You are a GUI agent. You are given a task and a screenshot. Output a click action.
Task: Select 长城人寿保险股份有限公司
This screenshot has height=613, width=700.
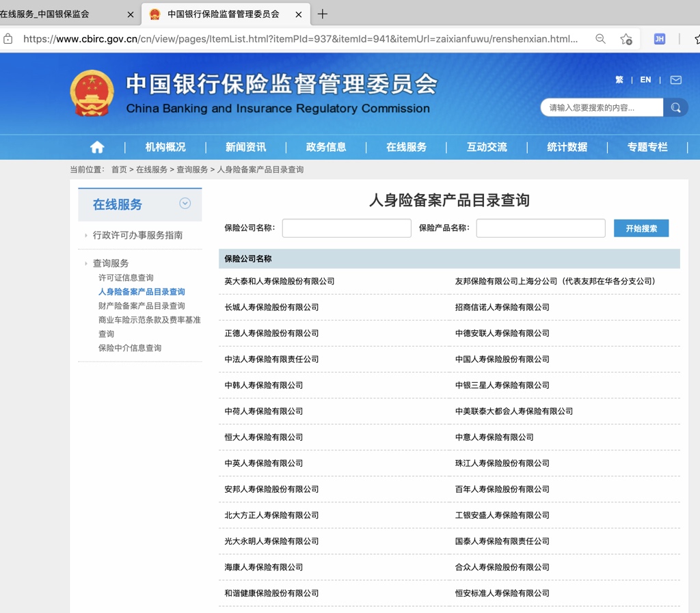click(271, 308)
